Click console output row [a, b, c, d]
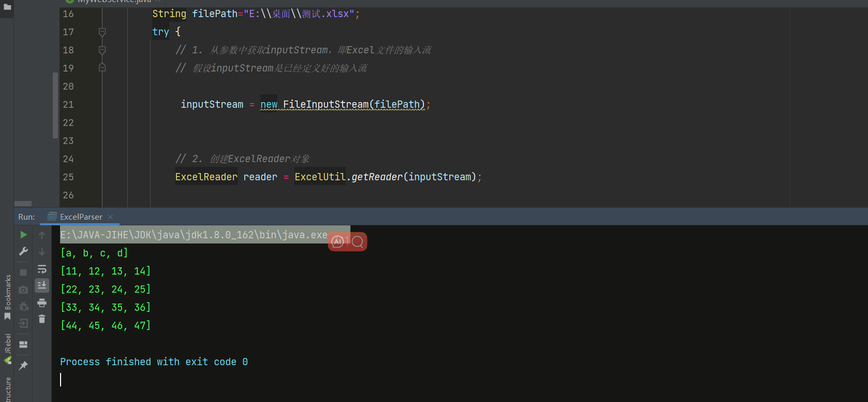This screenshot has height=402, width=868. [94, 253]
